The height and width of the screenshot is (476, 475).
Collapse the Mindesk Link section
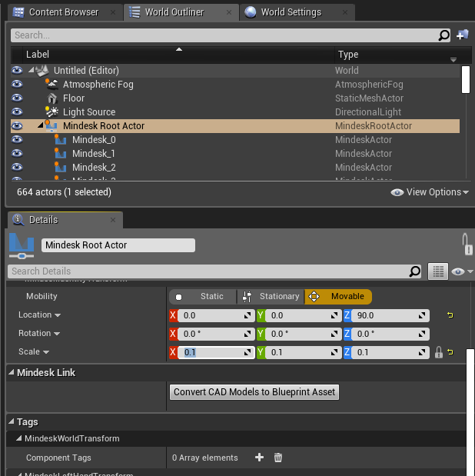coord(12,372)
